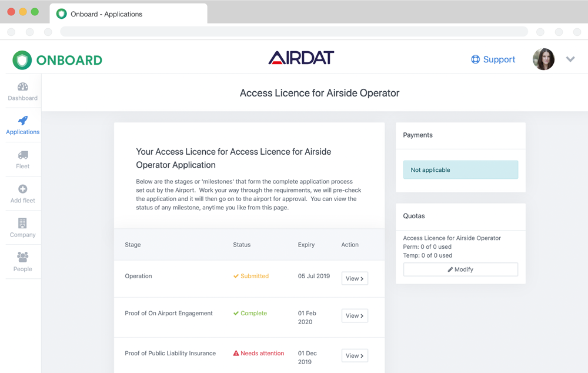Open the Dashboard gauge icon
Image resolution: width=588 pixels, height=373 pixels.
pyautogui.click(x=23, y=87)
